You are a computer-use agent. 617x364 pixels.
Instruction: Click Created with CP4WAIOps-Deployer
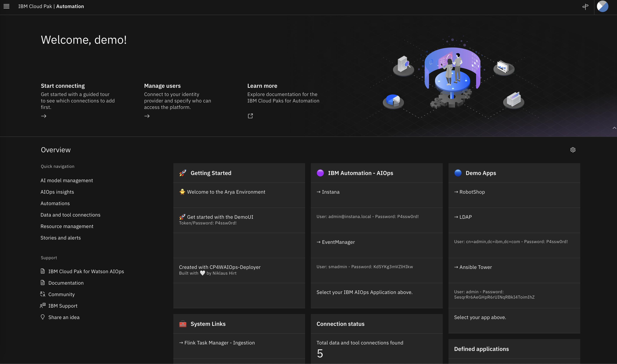coord(220,267)
